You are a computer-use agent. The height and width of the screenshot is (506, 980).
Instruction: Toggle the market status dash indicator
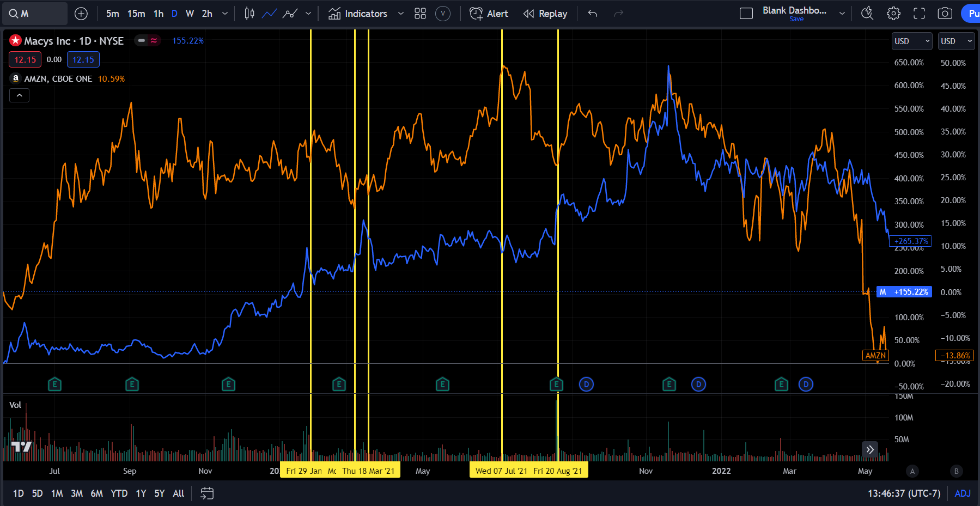click(x=142, y=40)
